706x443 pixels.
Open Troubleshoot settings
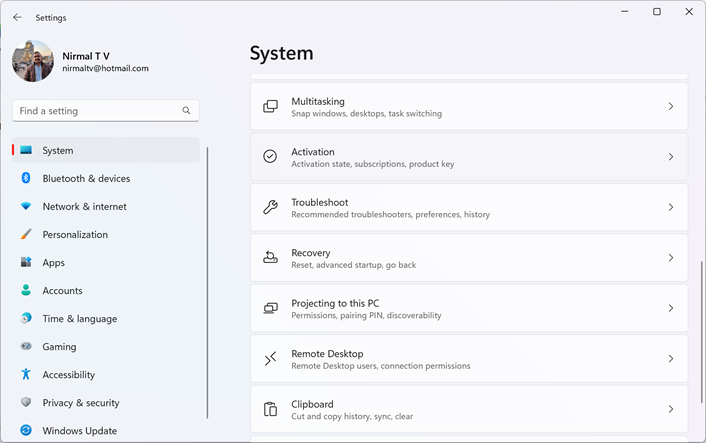(x=469, y=207)
